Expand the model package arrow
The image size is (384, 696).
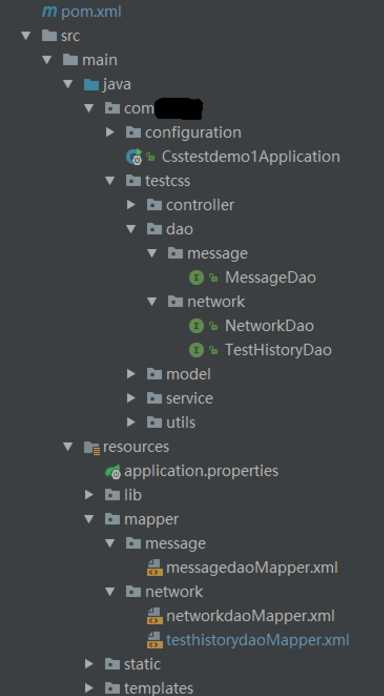pyautogui.click(x=131, y=374)
